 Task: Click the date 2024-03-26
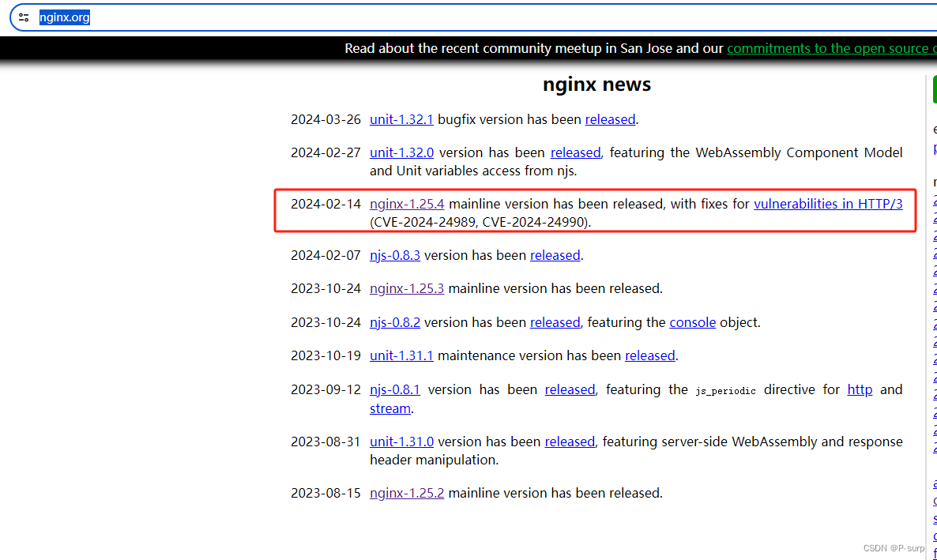point(326,119)
